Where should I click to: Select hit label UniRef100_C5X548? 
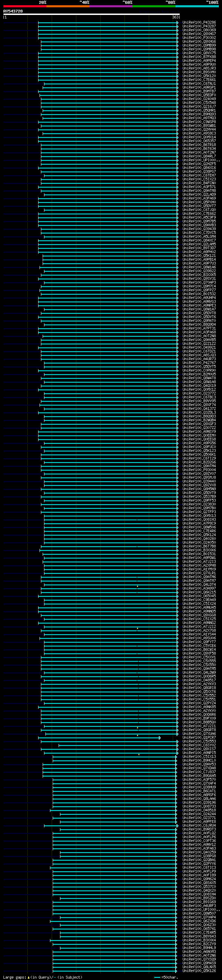click(199, 103)
